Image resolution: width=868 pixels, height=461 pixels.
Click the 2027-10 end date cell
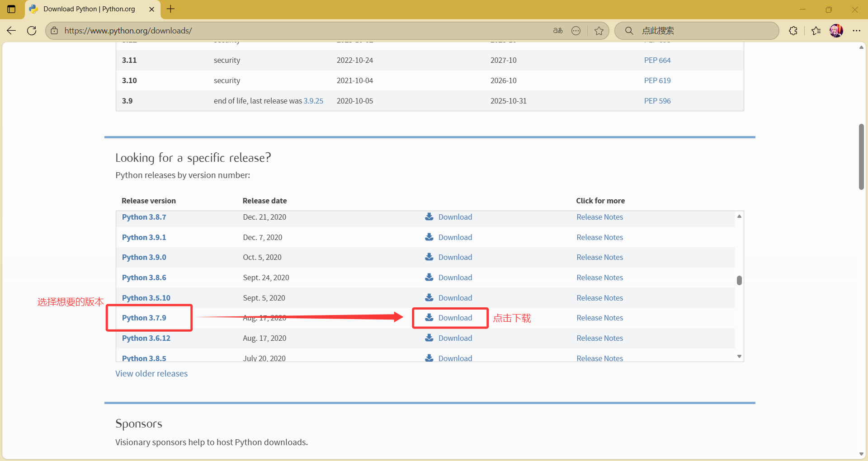tap(503, 60)
